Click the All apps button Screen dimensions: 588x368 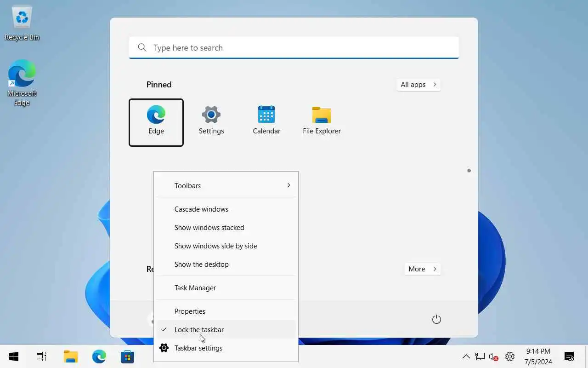[418, 84]
